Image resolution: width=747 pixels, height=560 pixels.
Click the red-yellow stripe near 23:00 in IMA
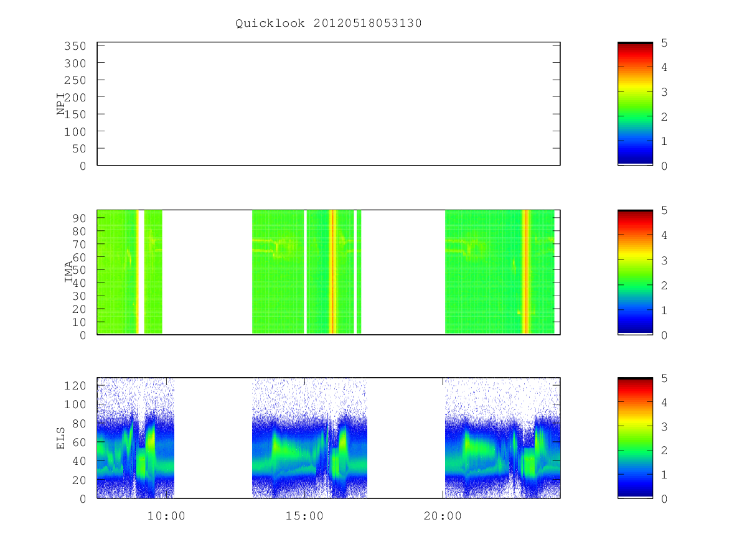526,272
